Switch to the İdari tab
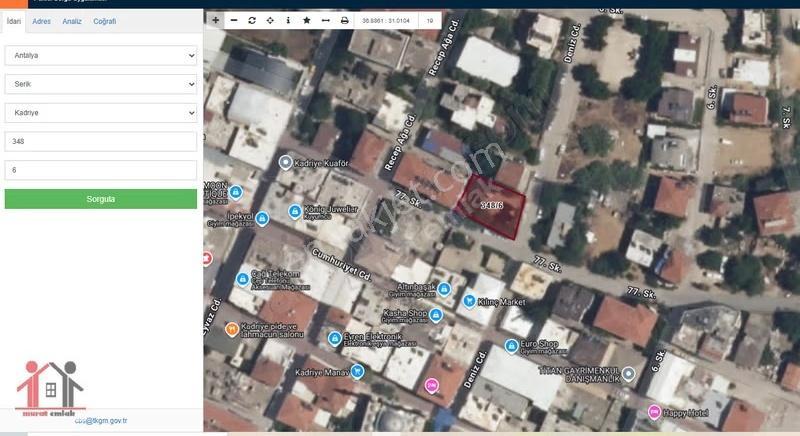Image resolution: width=800 pixels, height=436 pixels. [x=14, y=21]
